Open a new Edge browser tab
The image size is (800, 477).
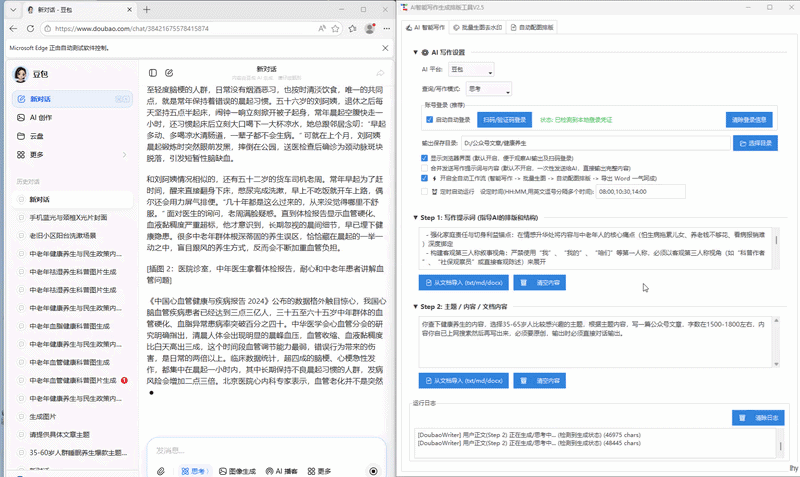point(146,10)
